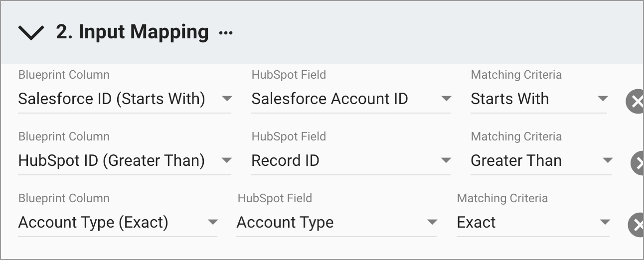
Task: Click the arrow icon beside Salesforce ID (Starts With)
Action: point(227,99)
